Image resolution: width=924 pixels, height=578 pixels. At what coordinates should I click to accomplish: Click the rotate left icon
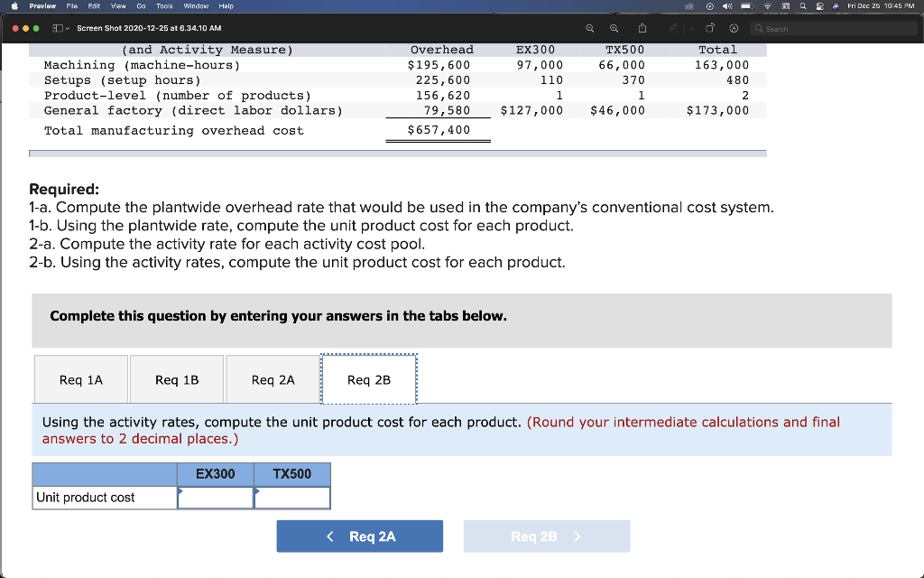click(709, 28)
